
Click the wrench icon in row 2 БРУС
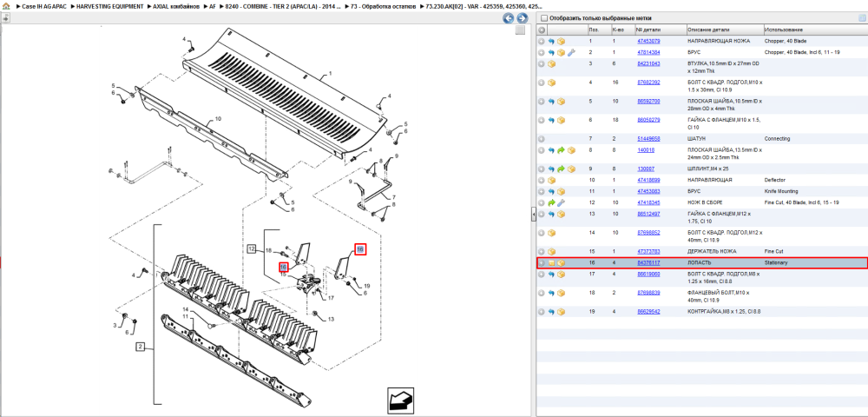pyautogui.click(x=571, y=53)
